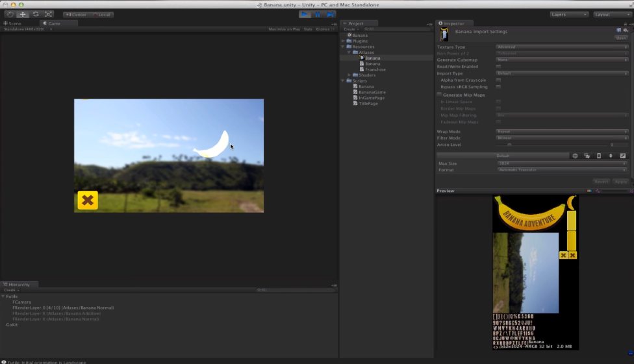Open the Gizmos dropdown in Game view
The height and width of the screenshot is (364, 634).
tap(325, 29)
